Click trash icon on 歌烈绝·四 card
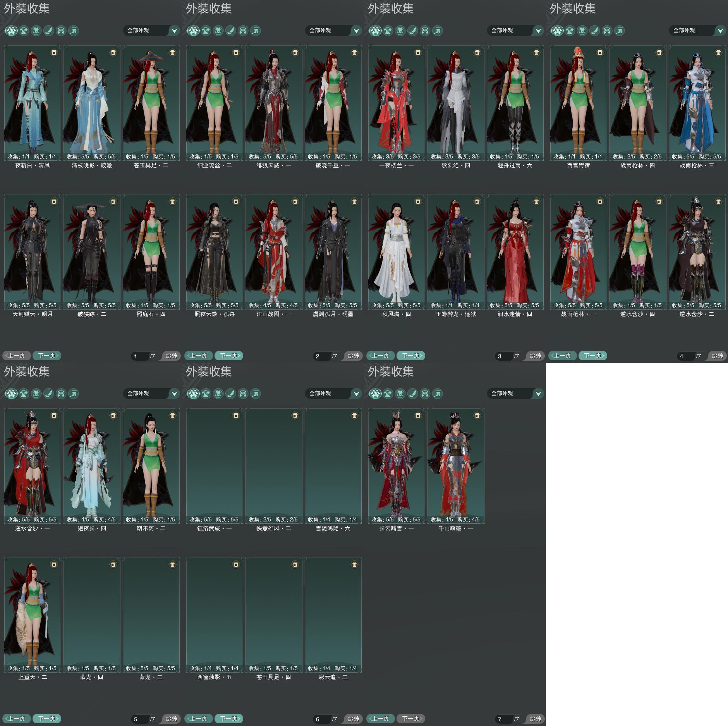This screenshot has height=726, width=728. tap(477, 52)
